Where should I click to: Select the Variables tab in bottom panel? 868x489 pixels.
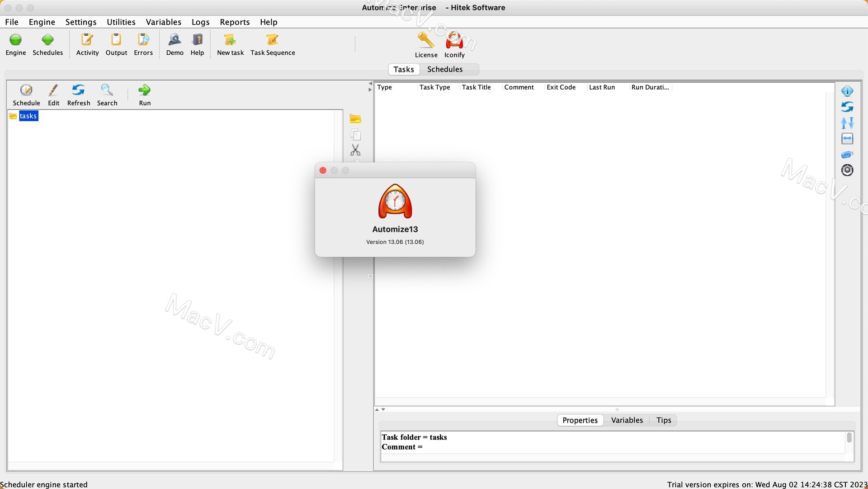(627, 420)
